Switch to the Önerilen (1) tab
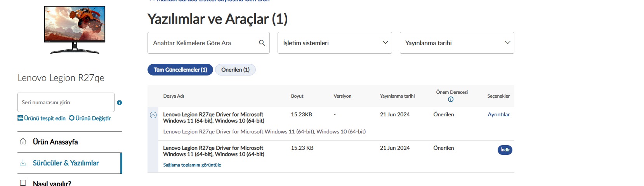Image resolution: width=644 pixels, height=186 pixels. (235, 70)
